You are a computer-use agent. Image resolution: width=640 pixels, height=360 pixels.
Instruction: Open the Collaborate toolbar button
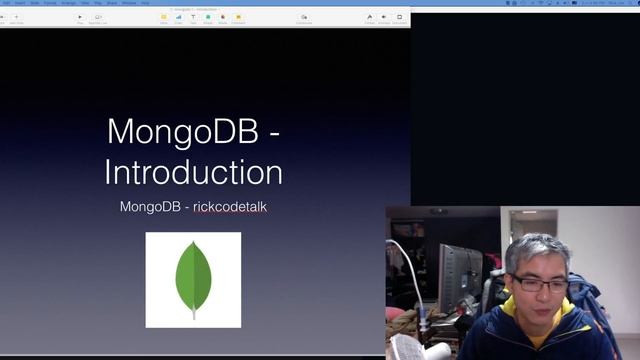coord(304,18)
